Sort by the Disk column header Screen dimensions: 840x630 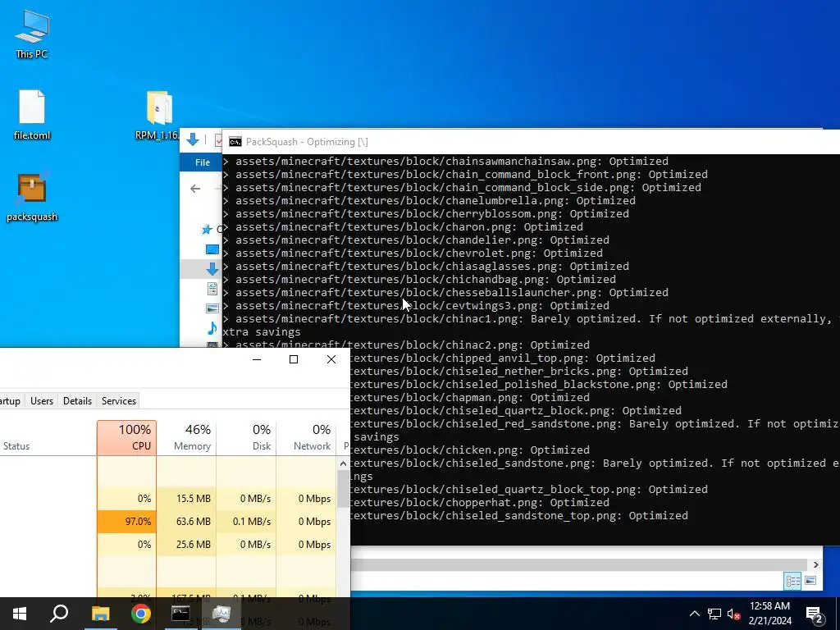tap(246, 438)
